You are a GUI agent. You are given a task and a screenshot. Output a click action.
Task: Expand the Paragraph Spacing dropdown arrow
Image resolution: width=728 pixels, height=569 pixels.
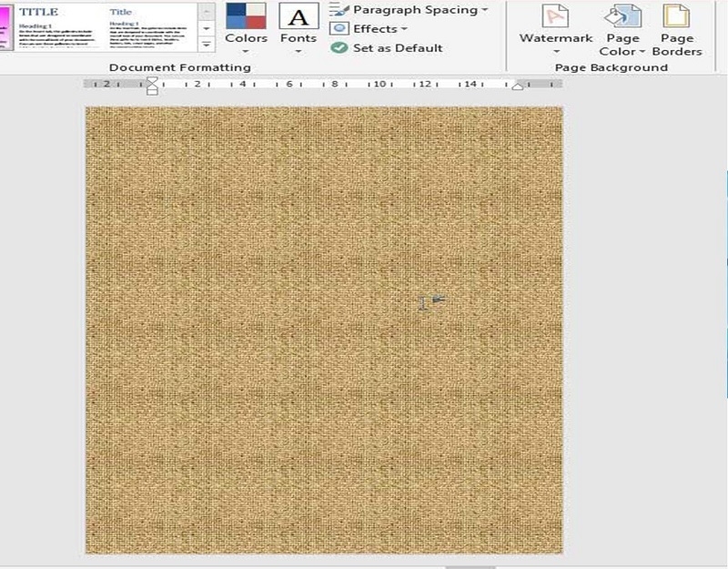[484, 10]
